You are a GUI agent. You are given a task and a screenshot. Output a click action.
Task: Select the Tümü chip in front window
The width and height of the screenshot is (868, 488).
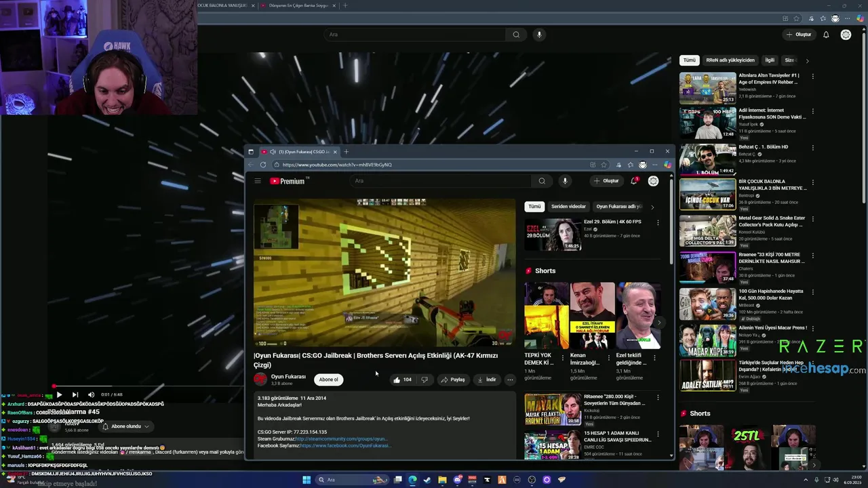[535, 207]
